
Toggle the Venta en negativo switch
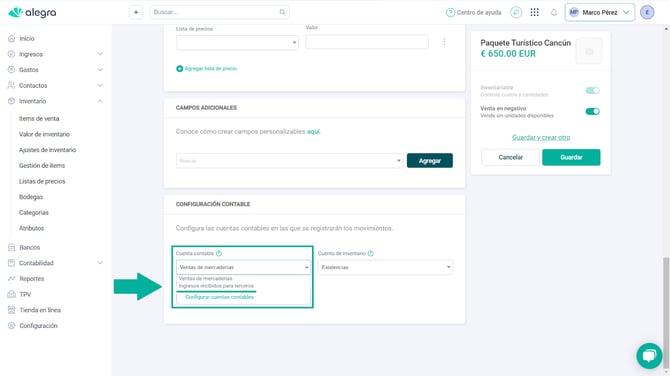592,112
